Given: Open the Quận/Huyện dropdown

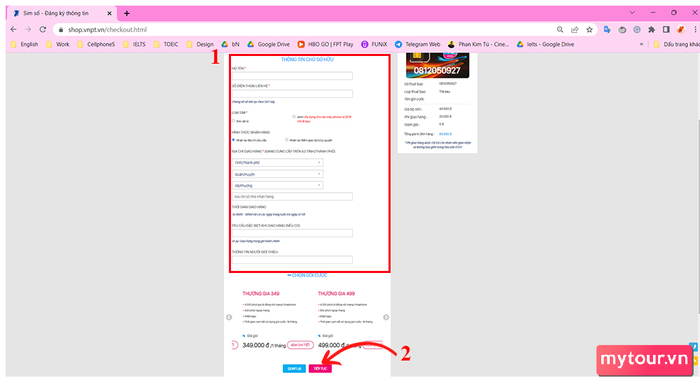Looking at the screenshot, I should pos(277,174).
